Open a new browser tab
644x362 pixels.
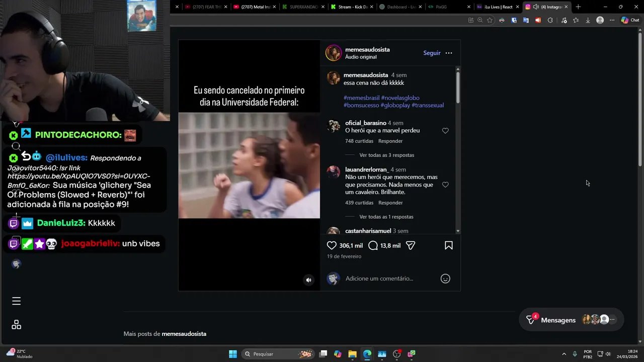click(x=578, y=7)
